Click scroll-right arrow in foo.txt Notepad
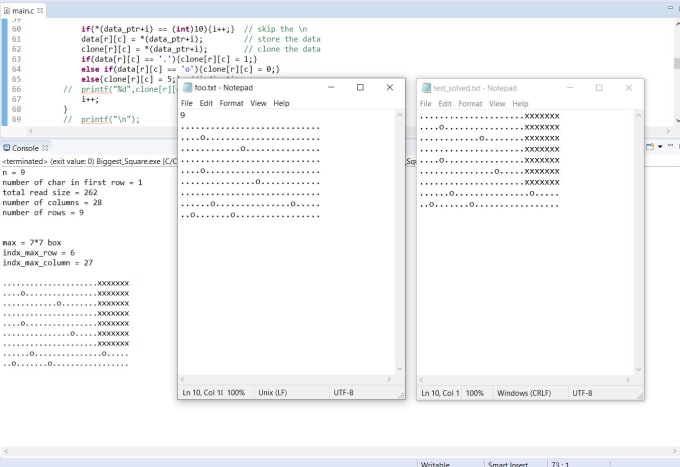Viewport: 680px width, 467px height. (x=389, y=379)
